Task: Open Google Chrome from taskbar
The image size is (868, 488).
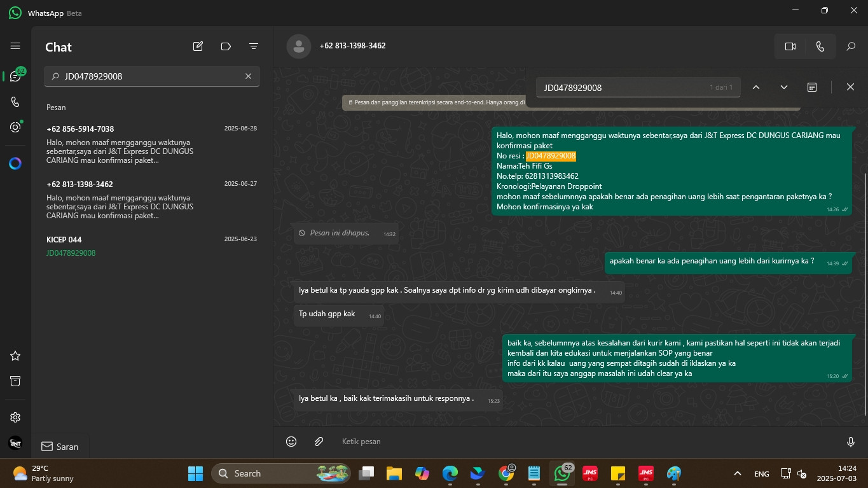Action: tap(507, 473)
